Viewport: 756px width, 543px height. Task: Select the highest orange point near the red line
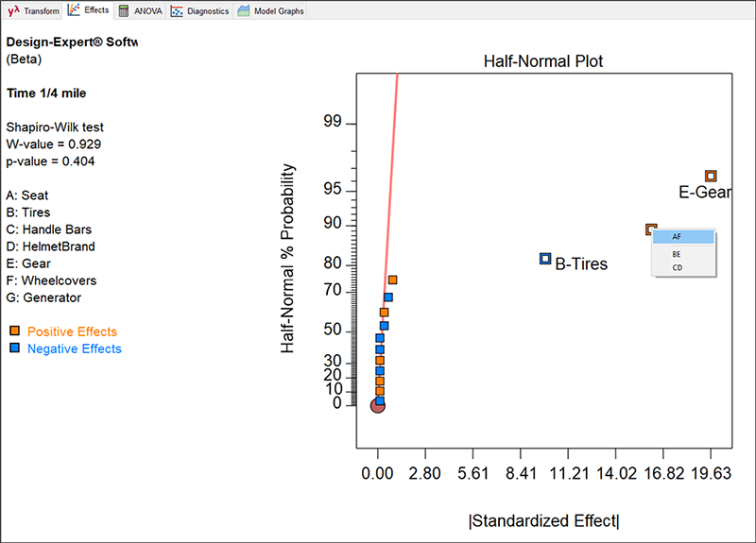[x=392, y=280]
